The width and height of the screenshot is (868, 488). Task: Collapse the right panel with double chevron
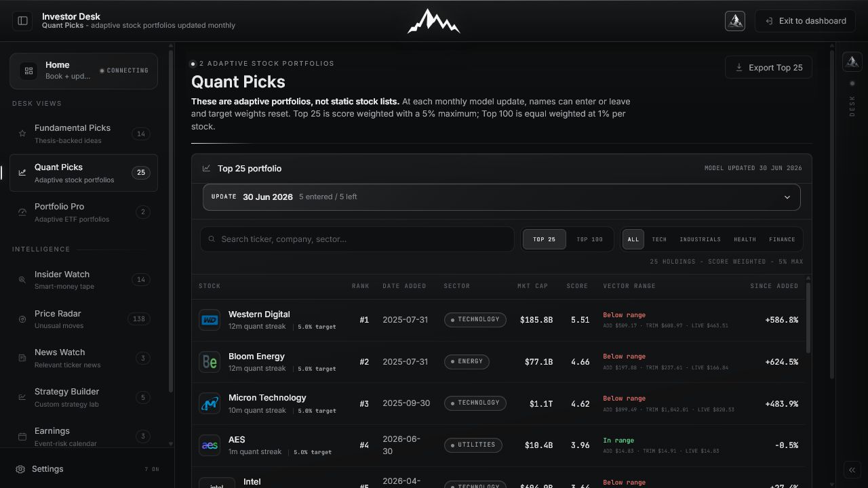[852, 470]
